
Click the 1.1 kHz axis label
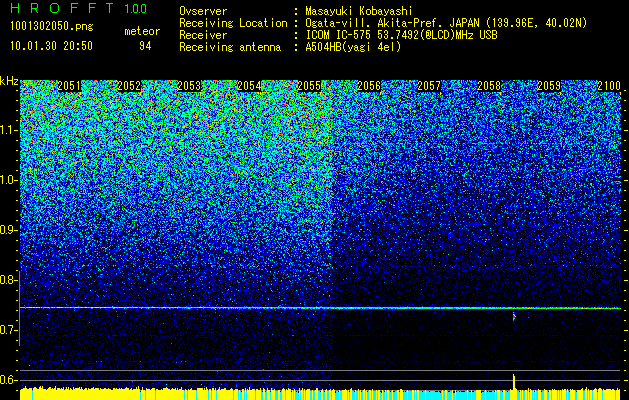pyautogui.click(x=8, y=130)
